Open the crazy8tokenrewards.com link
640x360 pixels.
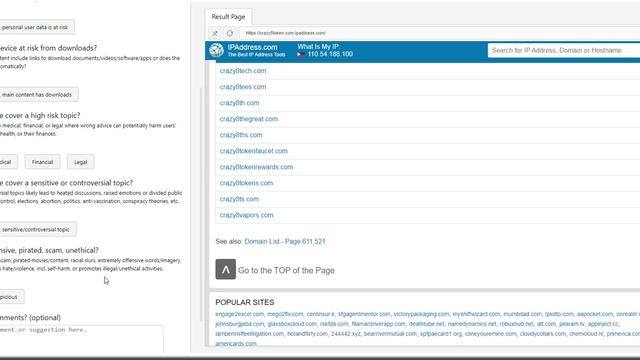click(x=256, y=167)
